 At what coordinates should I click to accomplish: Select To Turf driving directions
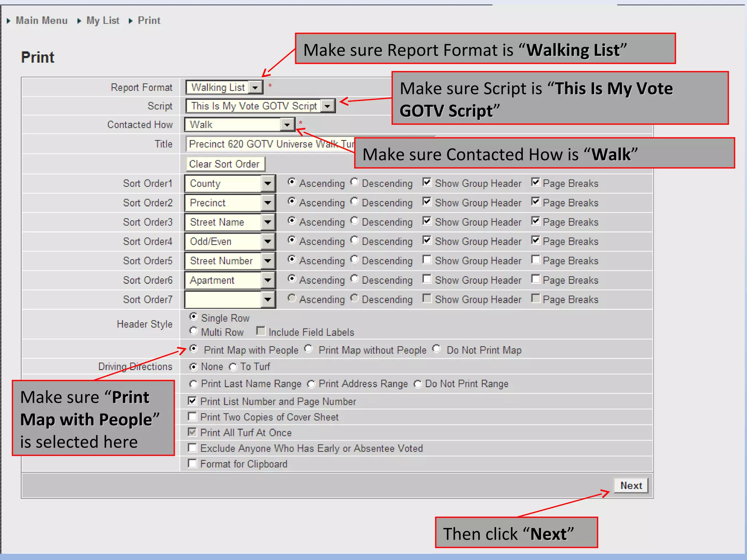point(233,366)
